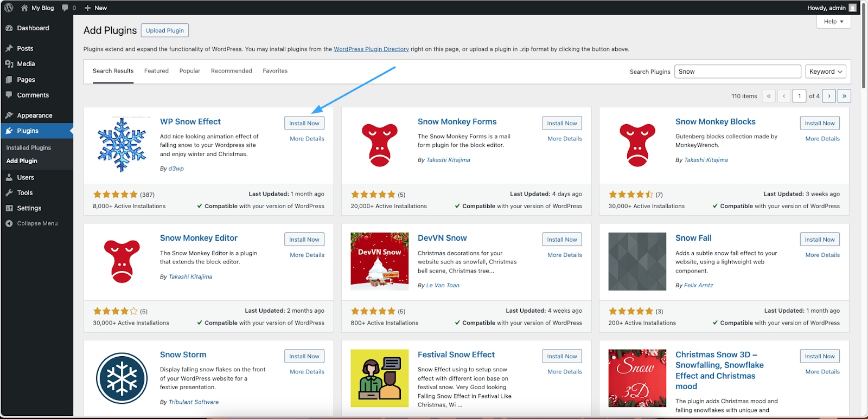Screen dimensions: 868x419
Task: Click the DevVN Snow plugin thumbnail
Action: tap(379, 261)
